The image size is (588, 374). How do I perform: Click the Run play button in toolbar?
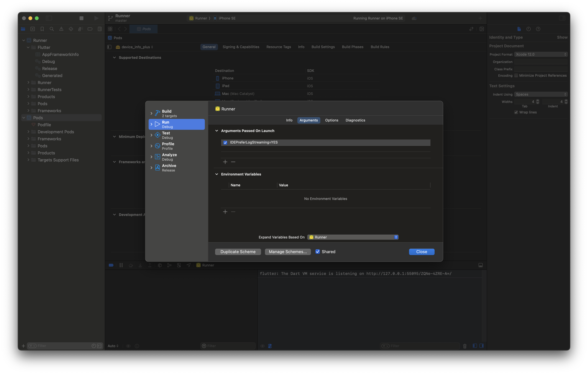click(x=96, y=18)
